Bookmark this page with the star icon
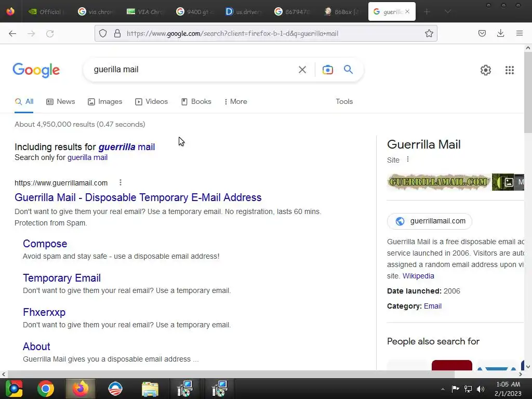Viewport: 532px width, 399px height. pyautogui.click(x=429, y=33)
